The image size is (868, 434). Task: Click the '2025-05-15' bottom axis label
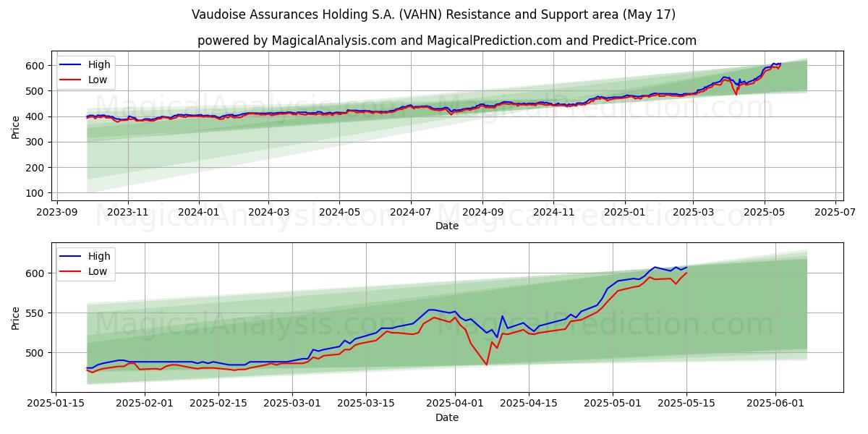[687, 404]
